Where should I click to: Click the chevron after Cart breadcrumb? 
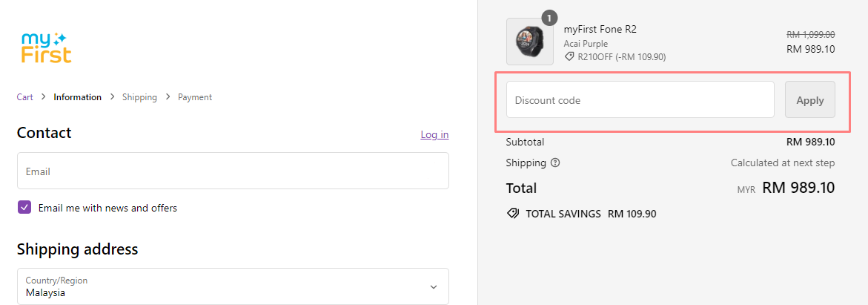(x=44, y=97)
